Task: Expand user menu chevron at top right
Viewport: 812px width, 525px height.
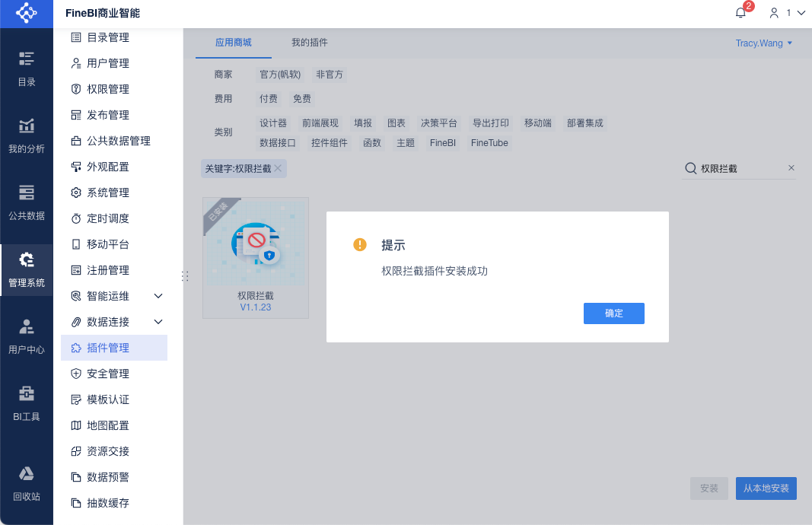Action: coord(801,13)
